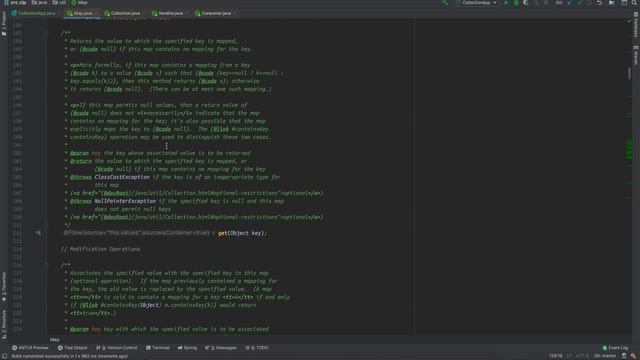The width and height of the screenshot is (640, 360).
Task: Open the ANTLR Preview tool window
Action: (x=30, y=348)
